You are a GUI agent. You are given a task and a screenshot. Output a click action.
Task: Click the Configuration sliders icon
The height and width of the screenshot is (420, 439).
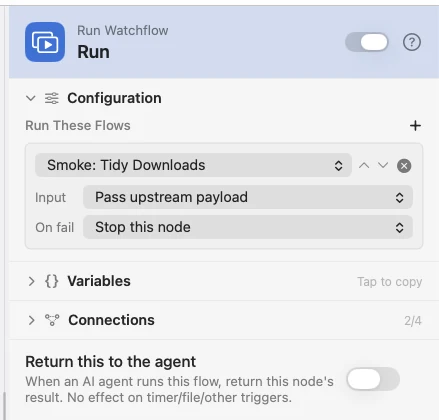point(52,98)
